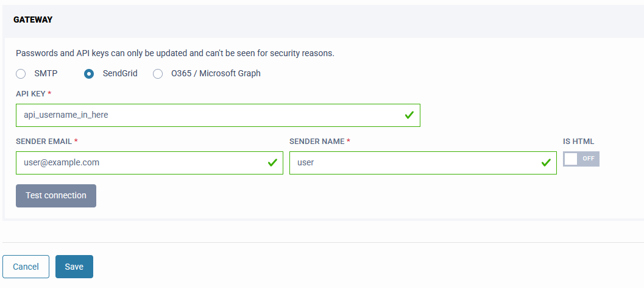Image resolution: width=644 pixels, height=288 pixels.
Task: Edit the Sender Name field containing "user"
Action: coord(414,163)
